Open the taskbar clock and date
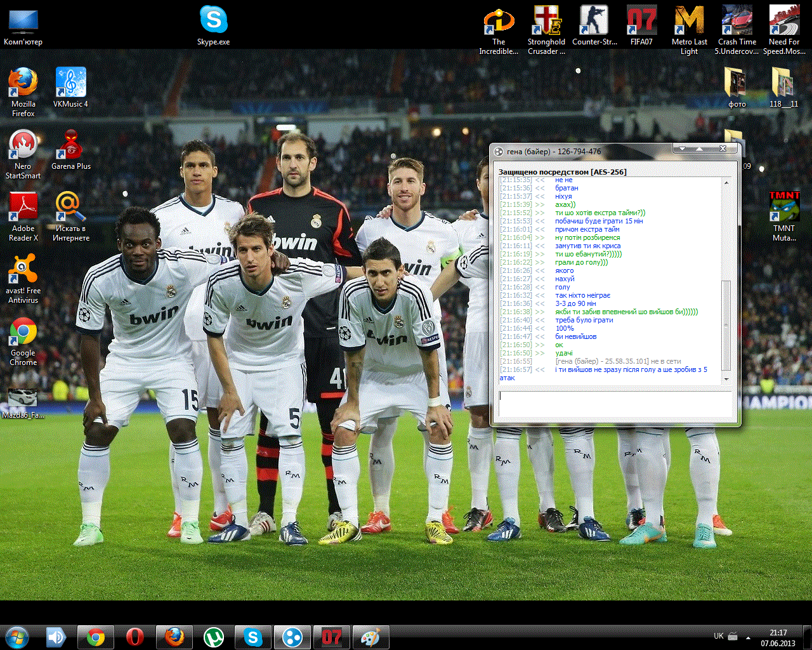 778,637
